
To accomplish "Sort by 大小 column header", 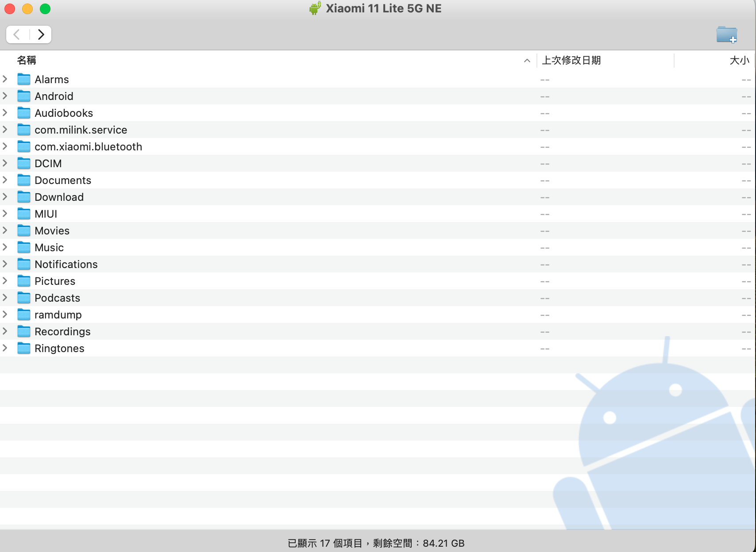I will coord(739,61).
